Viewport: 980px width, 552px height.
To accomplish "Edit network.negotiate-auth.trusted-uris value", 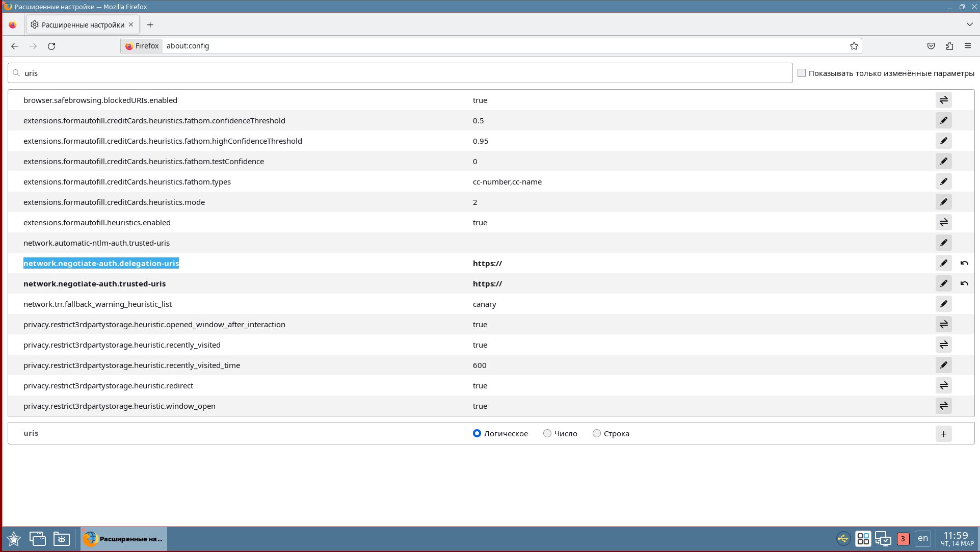I will click(x=943, y=283).
